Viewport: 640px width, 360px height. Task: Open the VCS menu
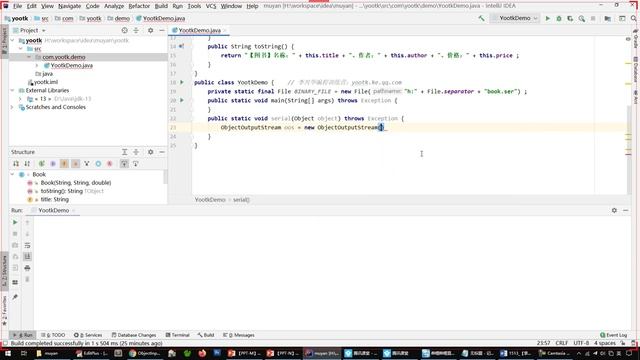click(211, 6)
